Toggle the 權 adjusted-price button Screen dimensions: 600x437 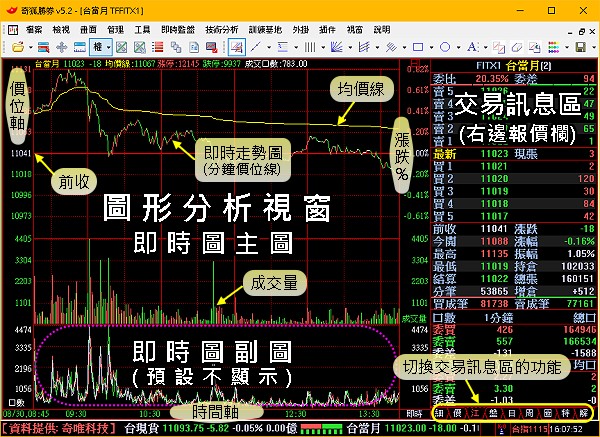(x=98, y=47)
